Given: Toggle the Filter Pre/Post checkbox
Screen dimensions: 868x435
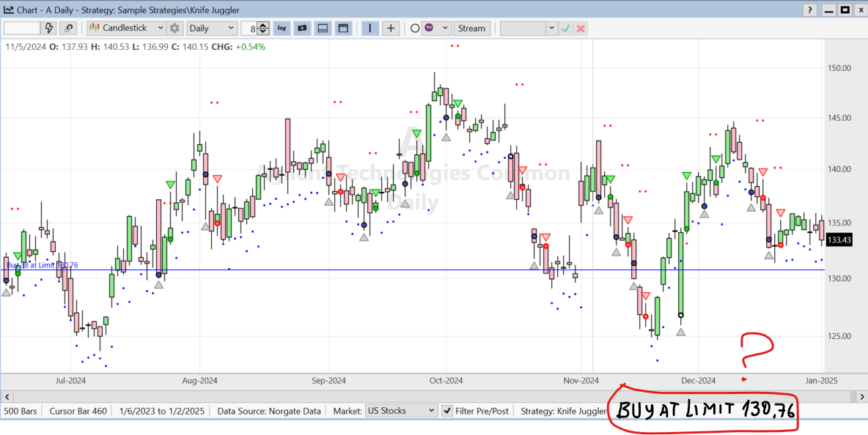Looking at the screenshot, I should [446, 411].
